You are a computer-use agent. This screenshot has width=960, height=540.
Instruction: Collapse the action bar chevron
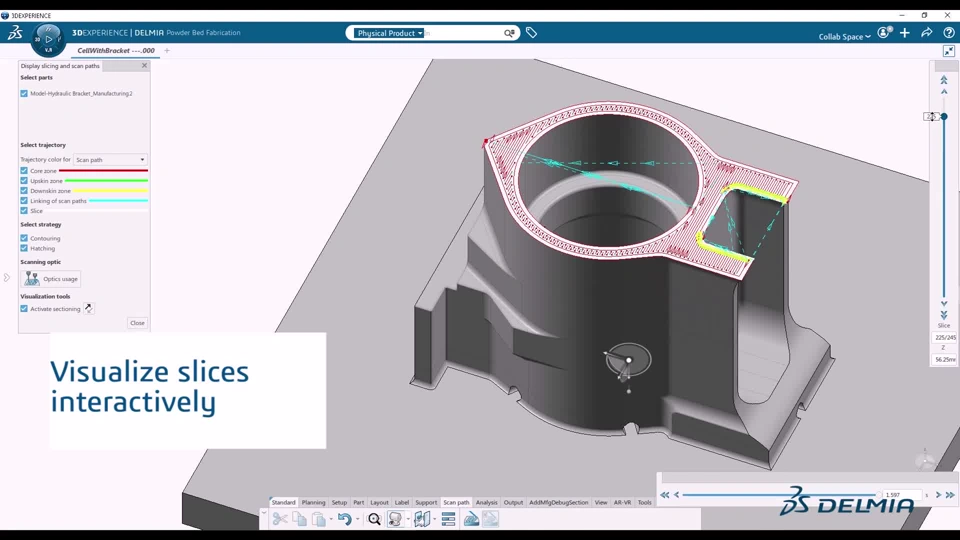click(x=264, y=513)
